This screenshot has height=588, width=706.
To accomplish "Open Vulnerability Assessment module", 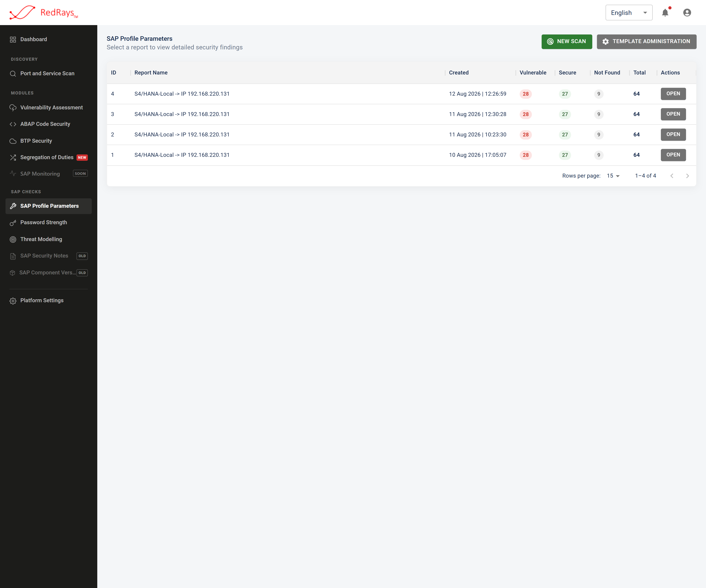I will (x=48, y=108).
